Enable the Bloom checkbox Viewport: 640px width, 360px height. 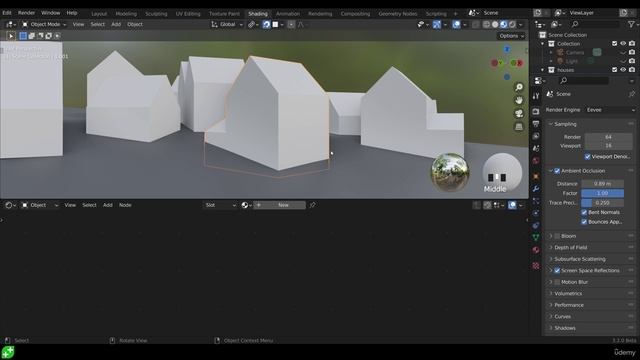click(557, 236)
